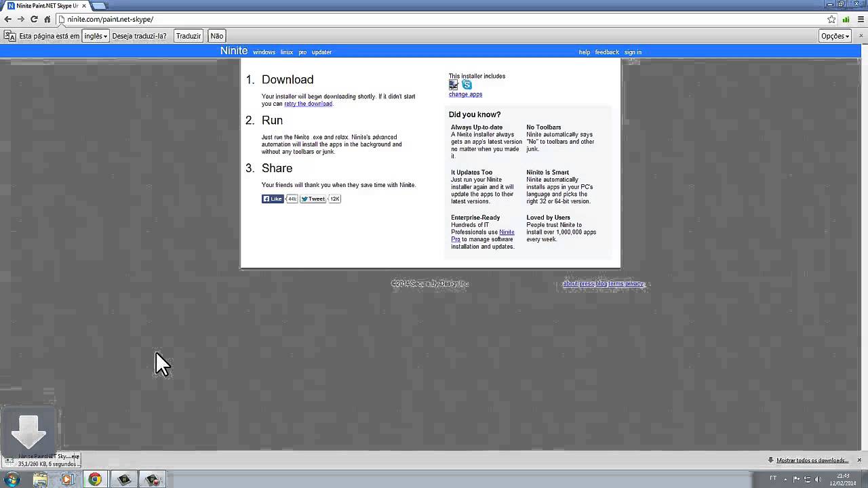868x488 pixels.
Task: Open the 'linux' link in Ninite header
Action: pos(287,52)
